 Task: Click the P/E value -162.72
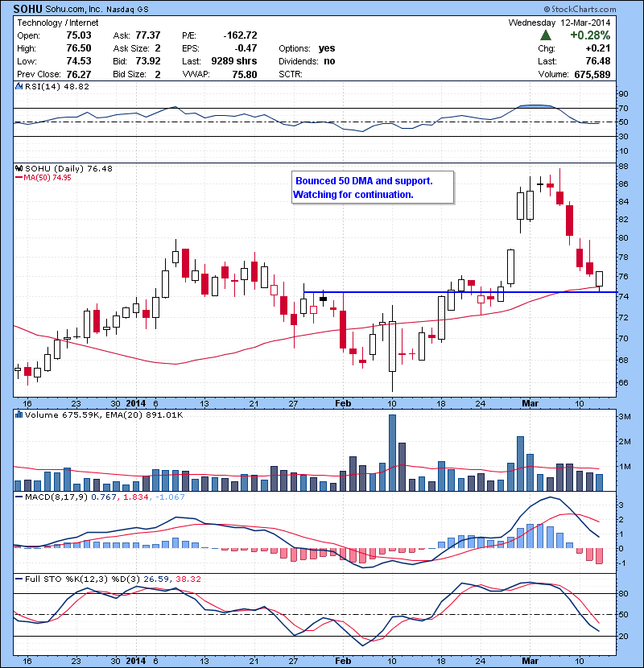point(240,35)
